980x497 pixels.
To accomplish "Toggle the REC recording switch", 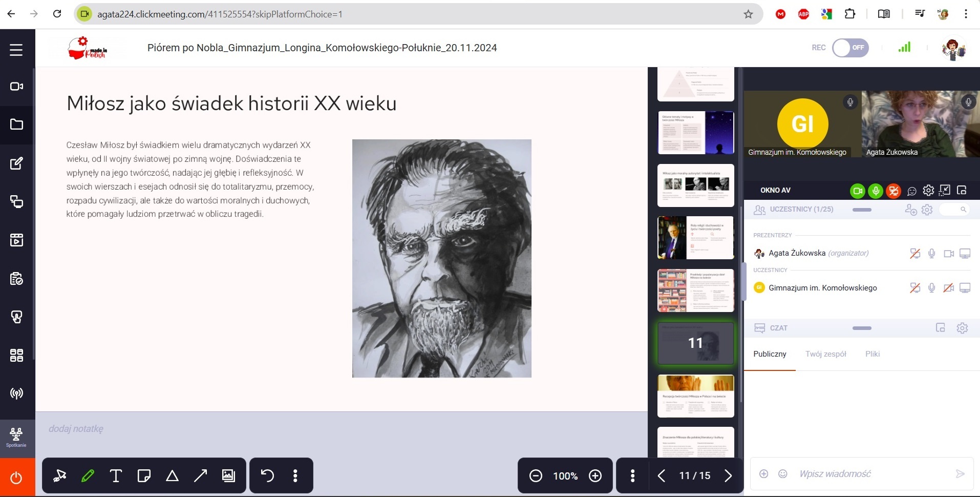I will tap(850, 48).
